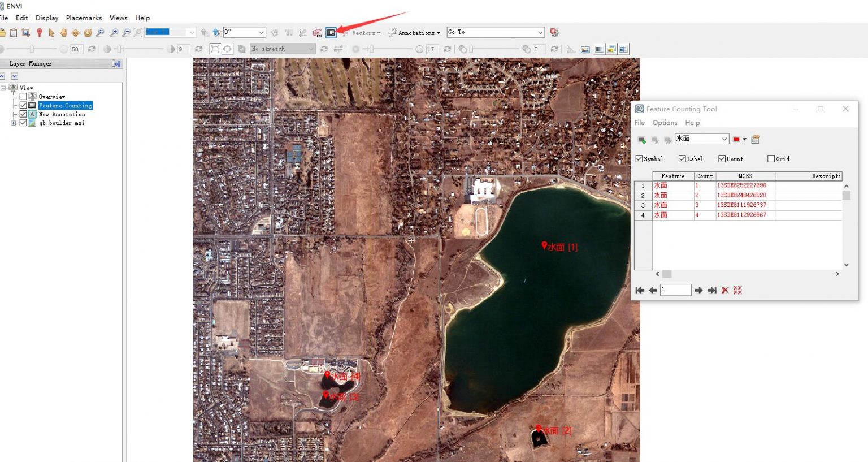868x462 pixels.
Task: Open the Annotations toolbar button
Action: (414, 33)
